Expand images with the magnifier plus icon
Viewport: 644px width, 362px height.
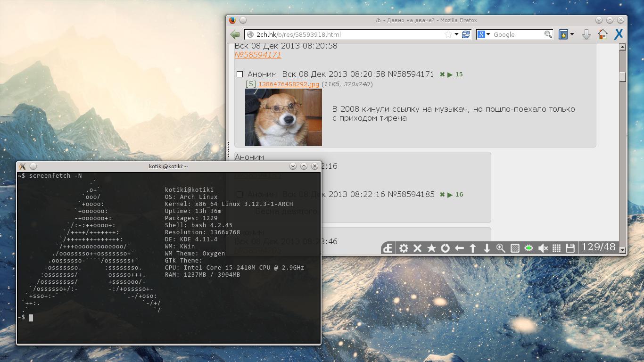coord(501,248)
